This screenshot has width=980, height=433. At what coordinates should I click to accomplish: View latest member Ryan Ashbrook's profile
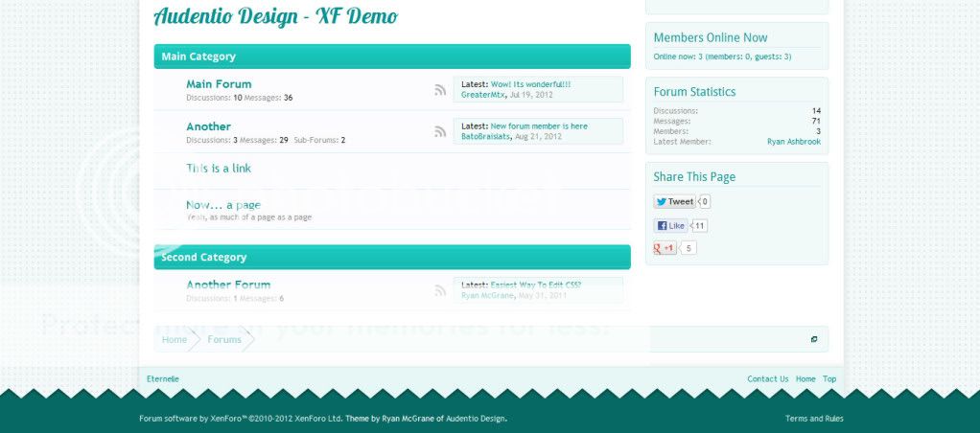[x=793, y=142]
